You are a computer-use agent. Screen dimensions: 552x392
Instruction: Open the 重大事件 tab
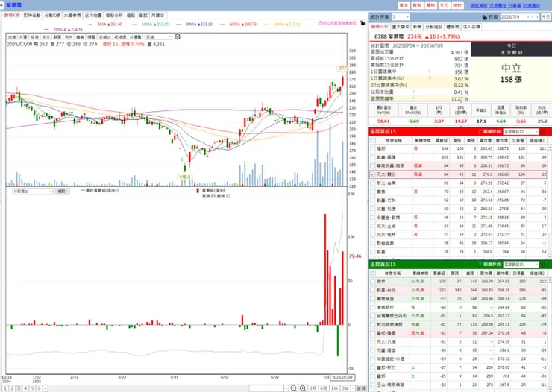click(401, 27)
